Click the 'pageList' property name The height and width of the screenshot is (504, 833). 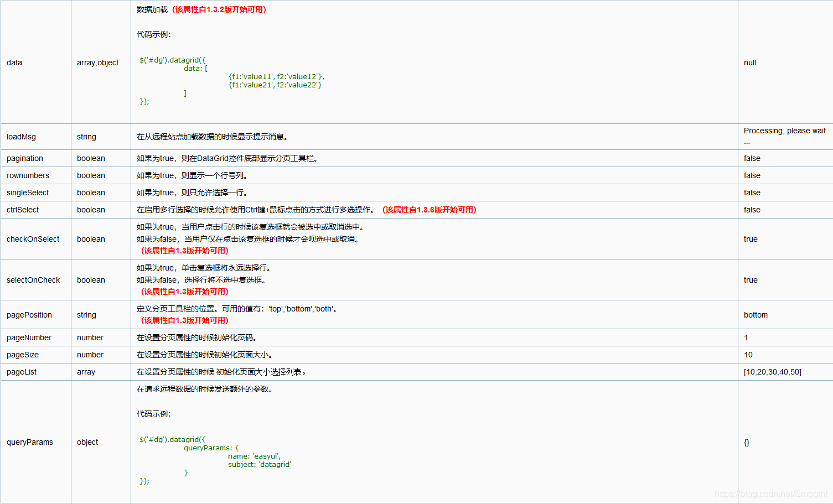click(x=22, y=372)
